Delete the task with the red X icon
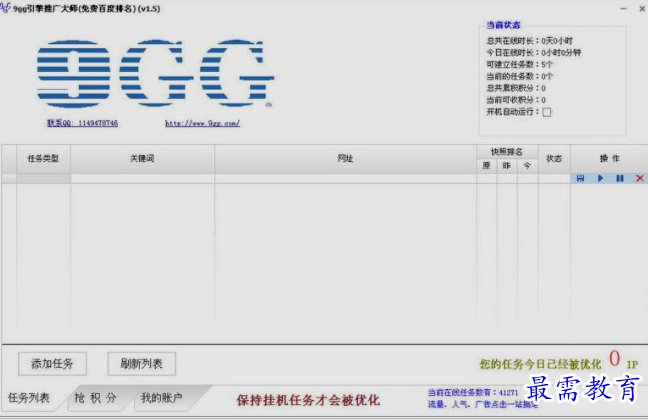This screenshot has width=648, height=420. tap(640, 178)
